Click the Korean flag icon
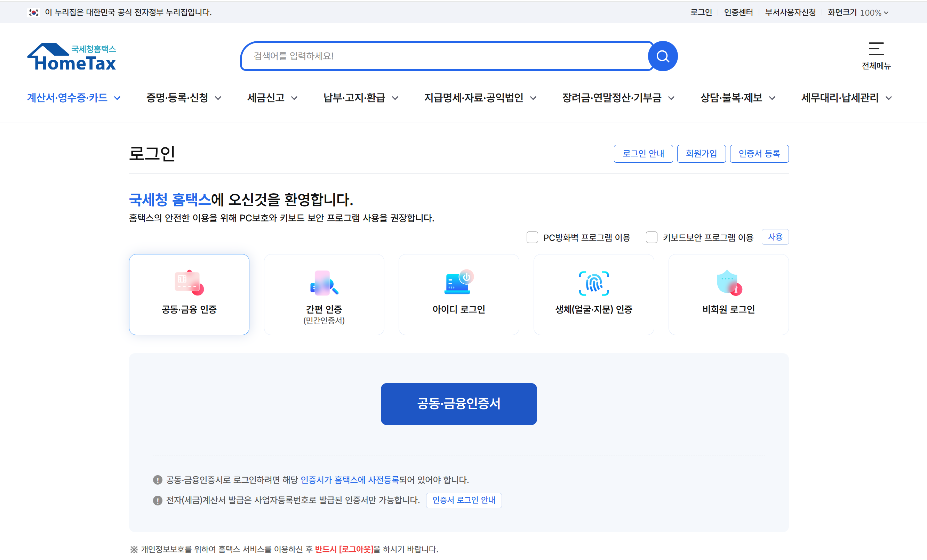927x560 pixels. [x=33, y=13]
